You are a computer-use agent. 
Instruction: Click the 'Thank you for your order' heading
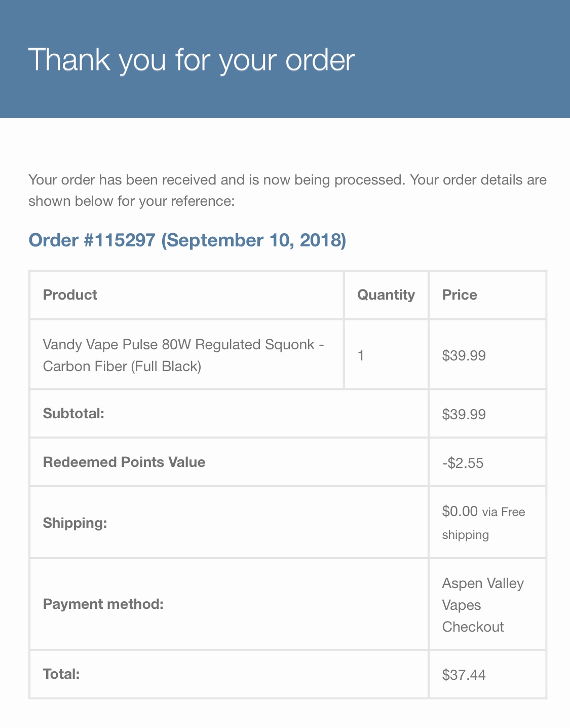pos(191,59)
